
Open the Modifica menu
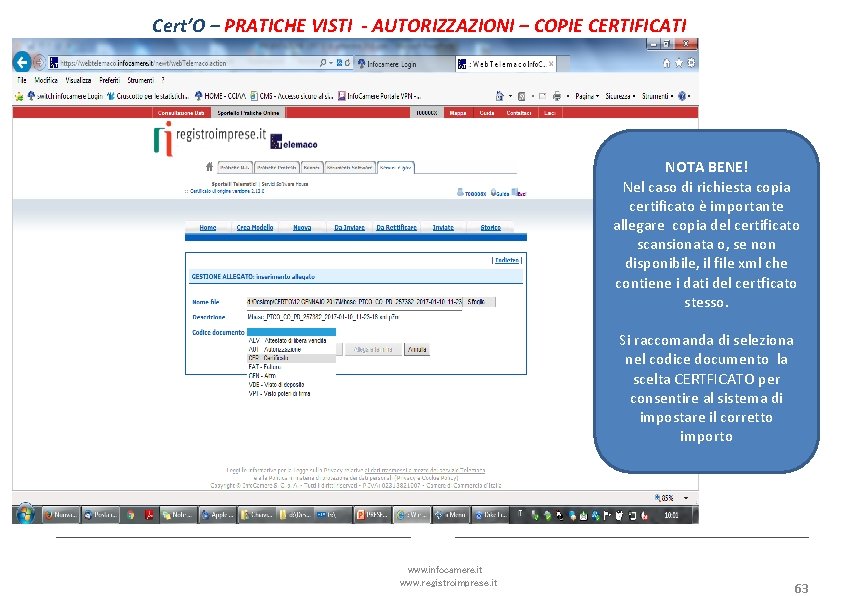pyautogui.click(x=46, y=80)
